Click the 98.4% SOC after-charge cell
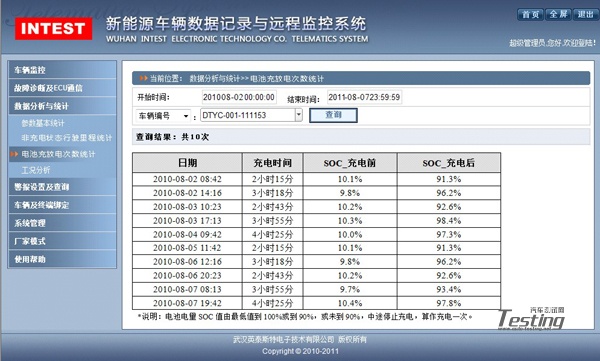Image resolution: width=600 pixels, height=361 pixels. (448, 221)
